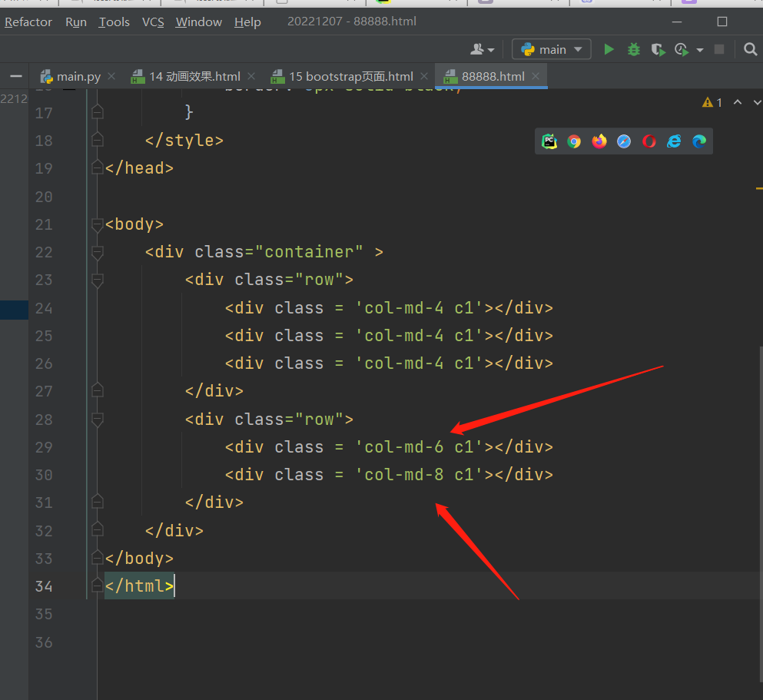Toggle fold marker at </head> line 19
763x700 pixels.
coord(98,168)
